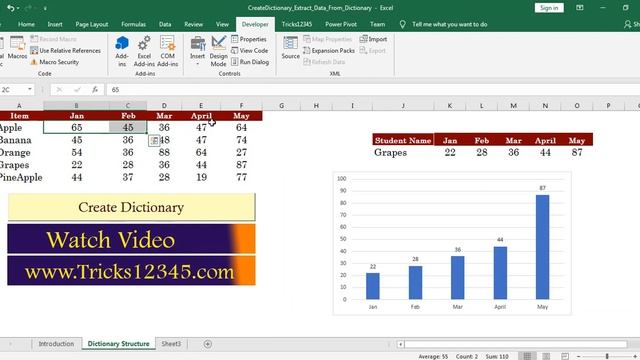
Task: Toggle Use Relative References
Action: pyautogui.click(x=65, y=51)
